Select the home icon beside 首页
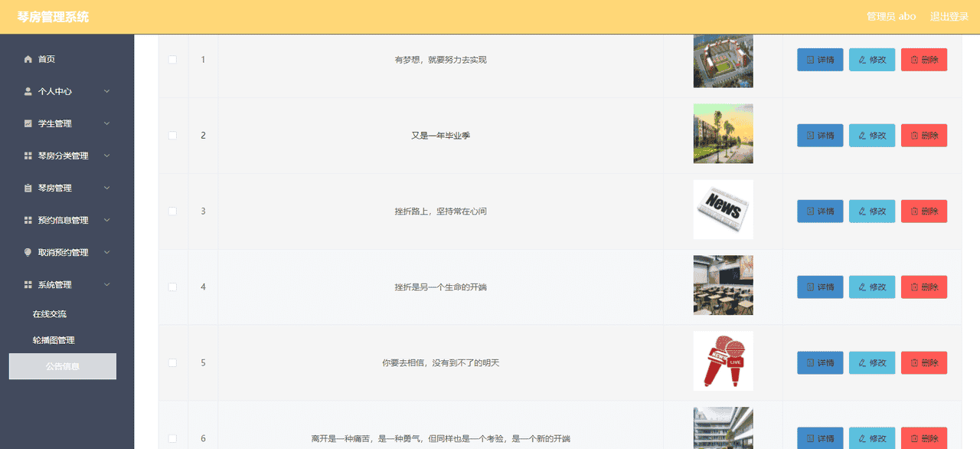 pyautogui.click(x=26, y=59)
